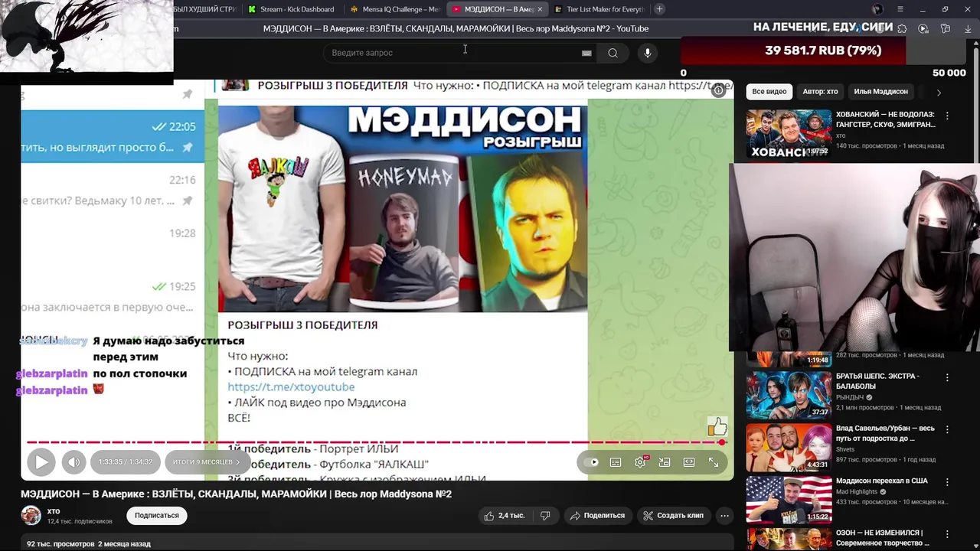
Task: Open browser extensions puzzle icon
Action: [x=903, y=28]
